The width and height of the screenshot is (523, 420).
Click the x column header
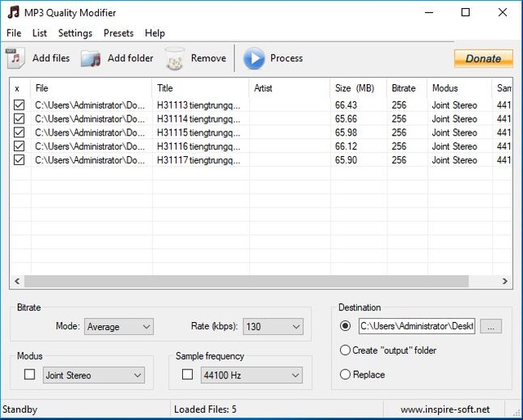pyautogui.click(x=20, y=88)
